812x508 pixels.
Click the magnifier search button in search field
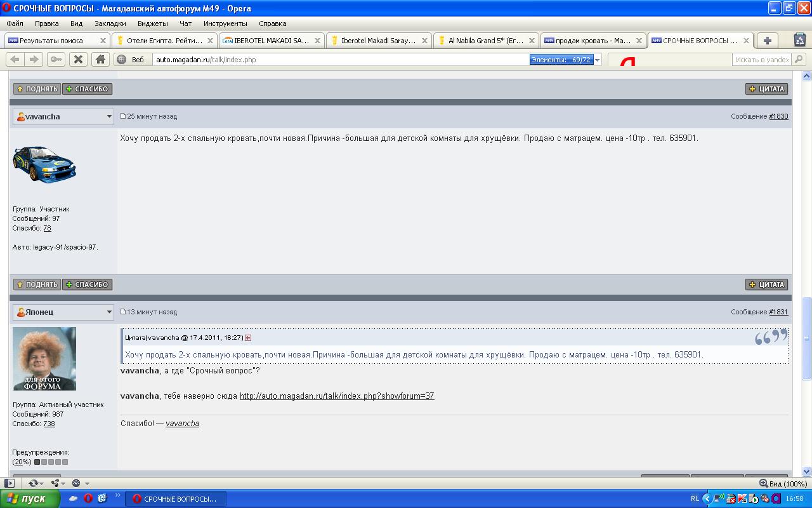(798, 60)
